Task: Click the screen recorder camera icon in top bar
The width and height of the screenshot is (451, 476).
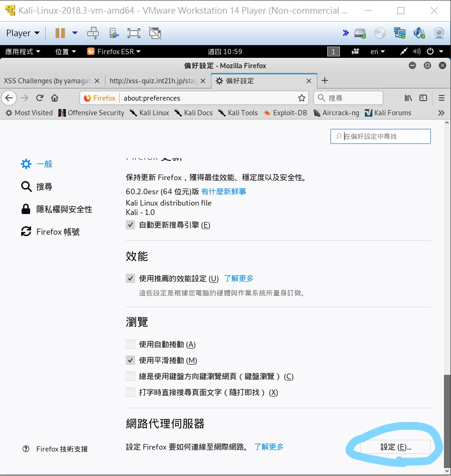Action: tap(355, 52)
